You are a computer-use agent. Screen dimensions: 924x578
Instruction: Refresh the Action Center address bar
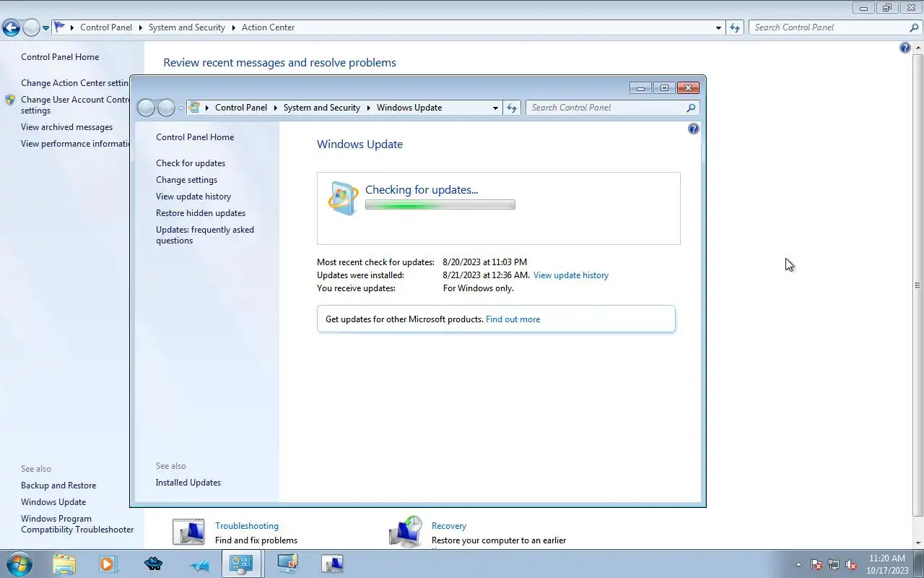click(735, 27)
